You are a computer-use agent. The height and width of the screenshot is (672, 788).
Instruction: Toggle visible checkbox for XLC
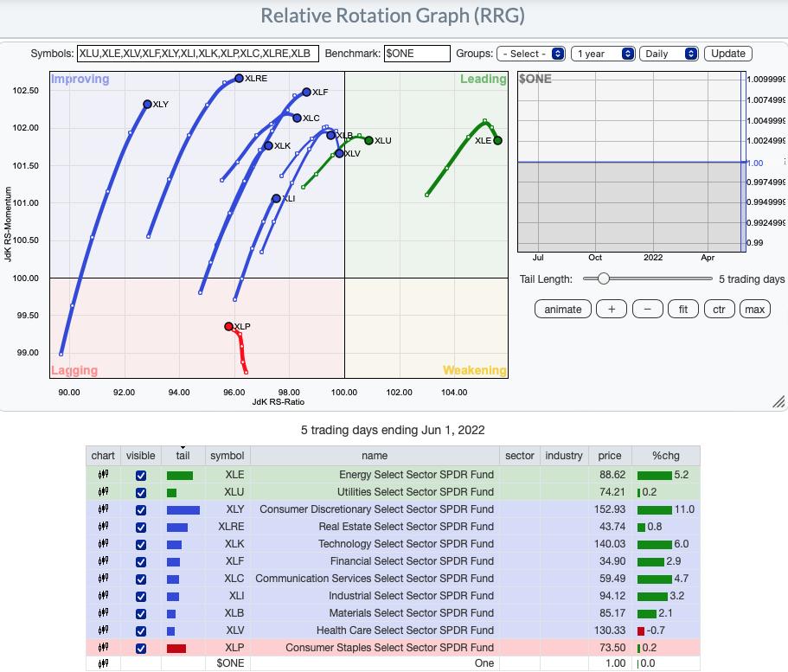[x=141, y=579]
